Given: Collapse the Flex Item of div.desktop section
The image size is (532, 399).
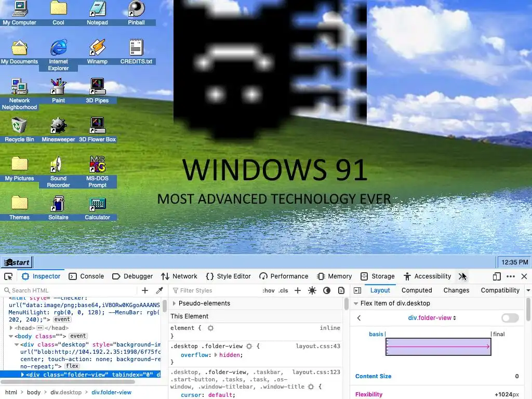Looking at the screenshot, I should pyautogui.click(x=356, y=303).
